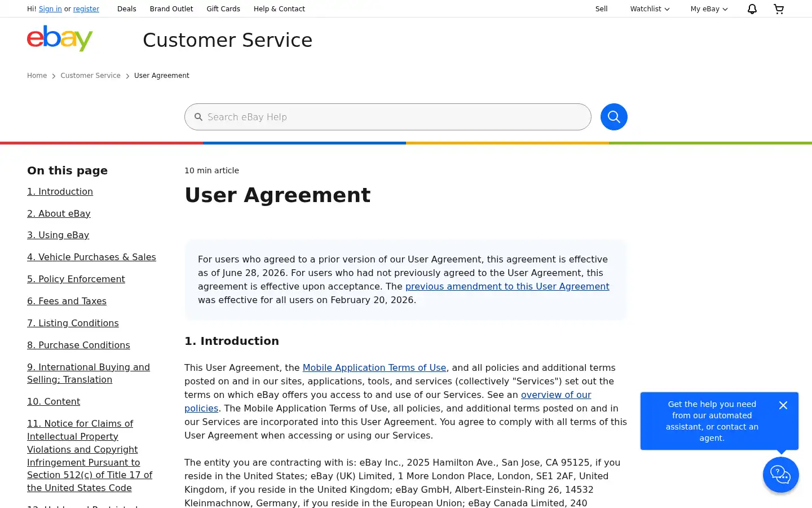Screen dimensions: 812x508
Task: Jump to 11. Notice for Claims section
Action: coord(90,456)
